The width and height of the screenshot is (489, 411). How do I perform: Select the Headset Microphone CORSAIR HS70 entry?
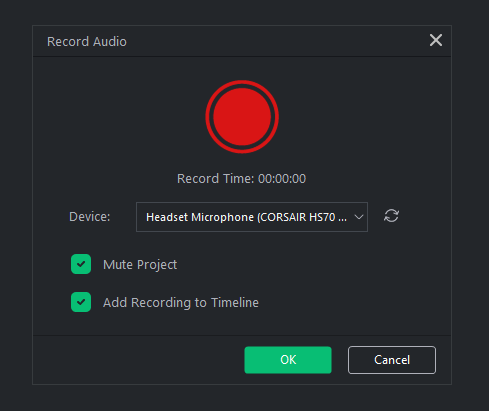(246, 217)
